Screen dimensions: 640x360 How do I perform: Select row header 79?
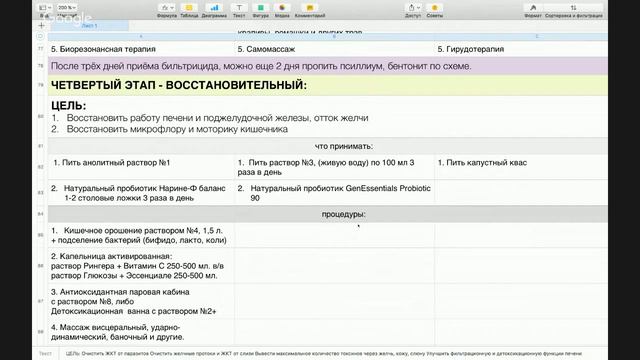40,85
